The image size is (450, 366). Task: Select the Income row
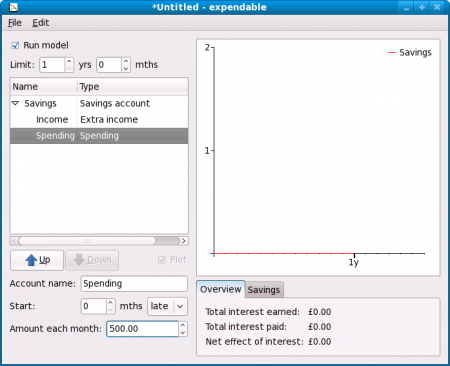tap(99, 119)
